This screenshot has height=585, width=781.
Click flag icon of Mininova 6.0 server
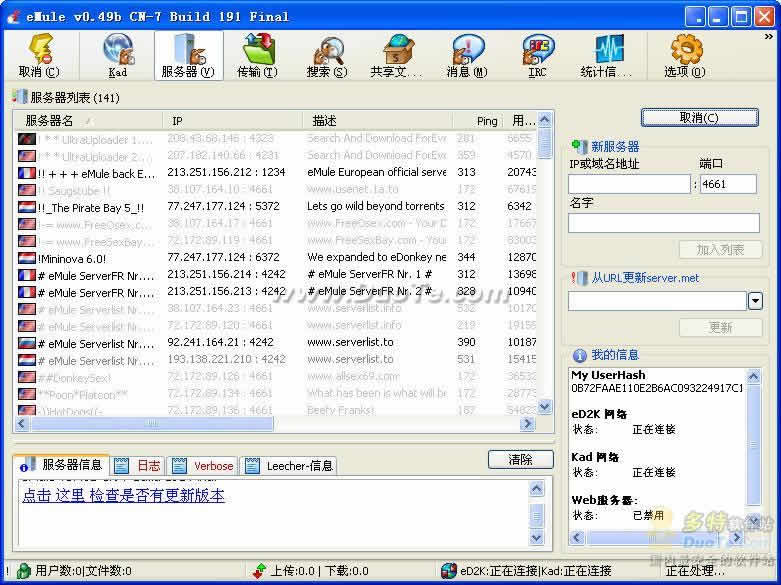pyautogui.click(x=27, y=258)
